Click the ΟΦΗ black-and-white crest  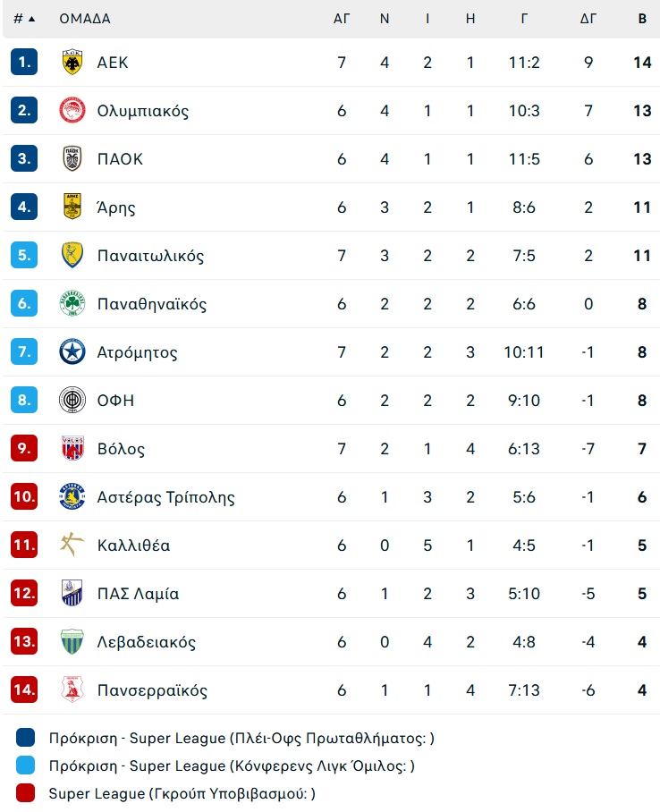72,400
